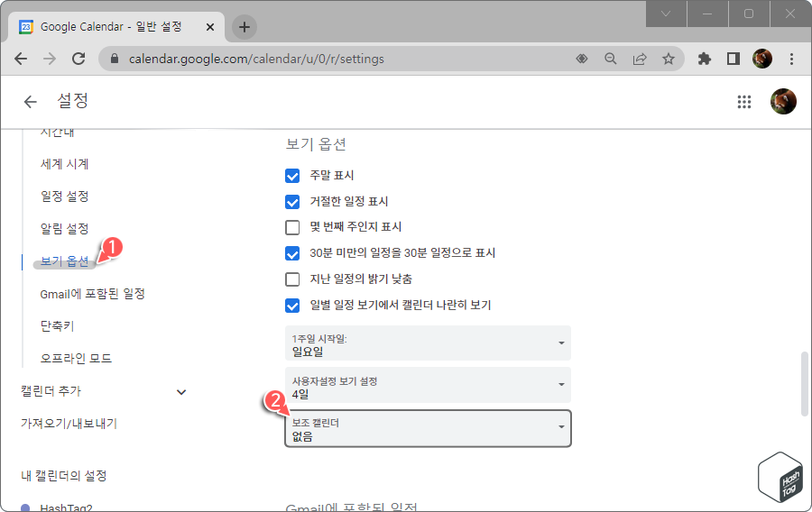Toggle the 주말 표시 checkbox
Screen dimensions: 812x512
tap(292, 176)
